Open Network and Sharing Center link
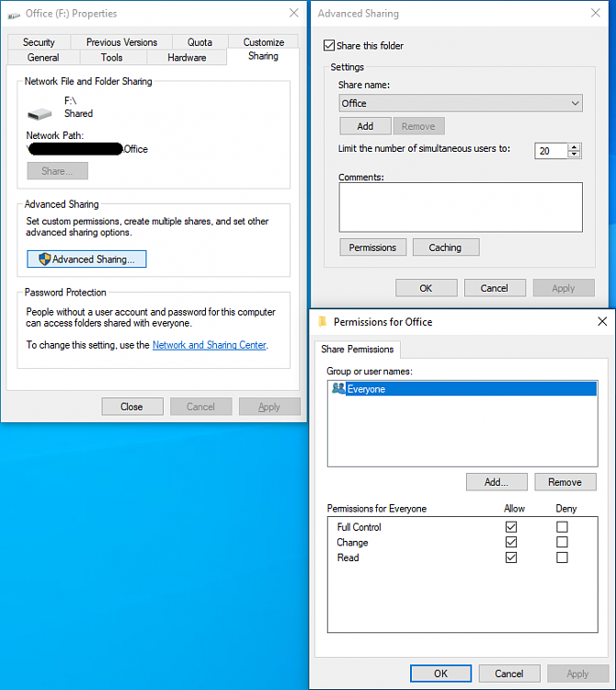Image resolution: width=616 pixels, height=690 pixels. [x=210, y=345]
